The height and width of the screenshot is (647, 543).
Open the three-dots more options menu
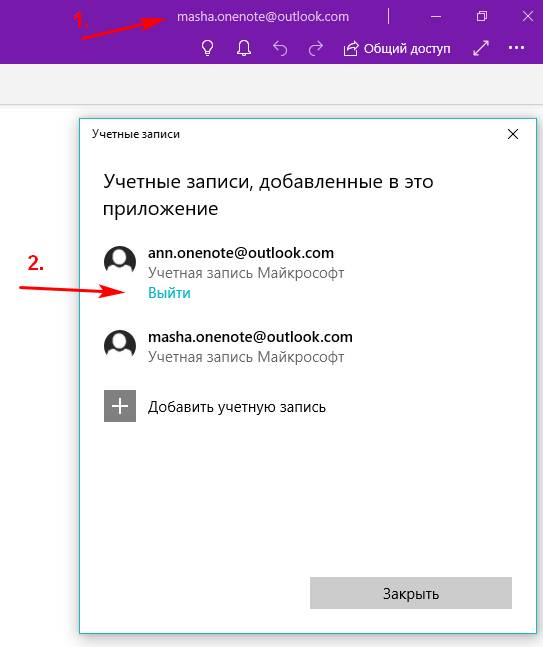(516, 48)
